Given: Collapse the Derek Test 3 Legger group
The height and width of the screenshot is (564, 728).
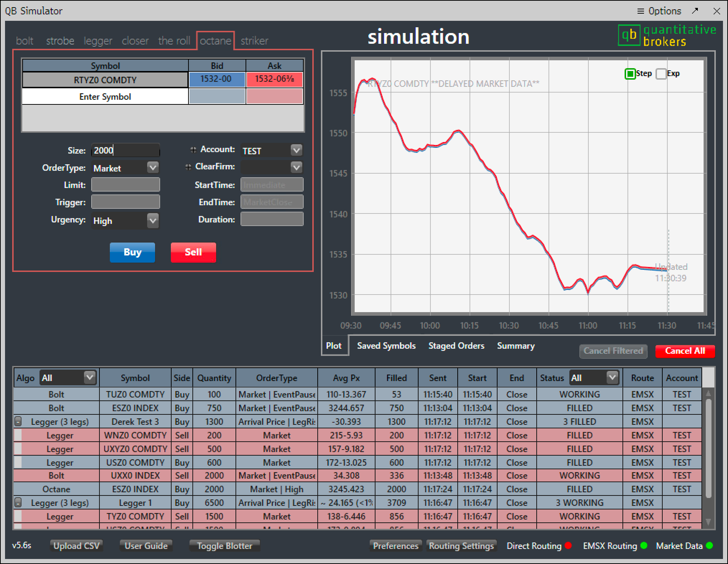Looking at the screenshot, I should pyautogui.click(x=18, y=422).
